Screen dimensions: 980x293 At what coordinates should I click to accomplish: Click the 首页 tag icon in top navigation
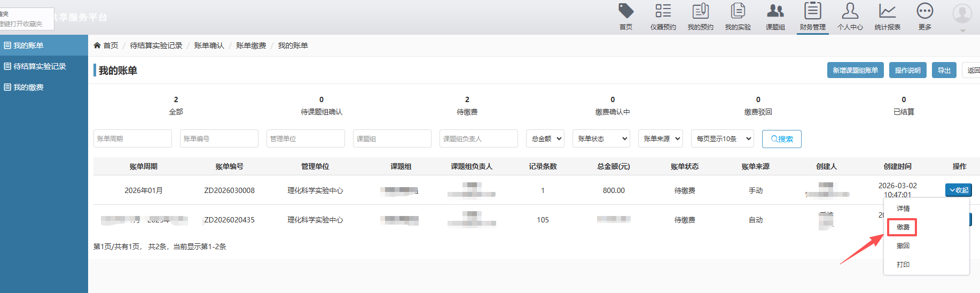pyautogui.click(x=625, y=11)
